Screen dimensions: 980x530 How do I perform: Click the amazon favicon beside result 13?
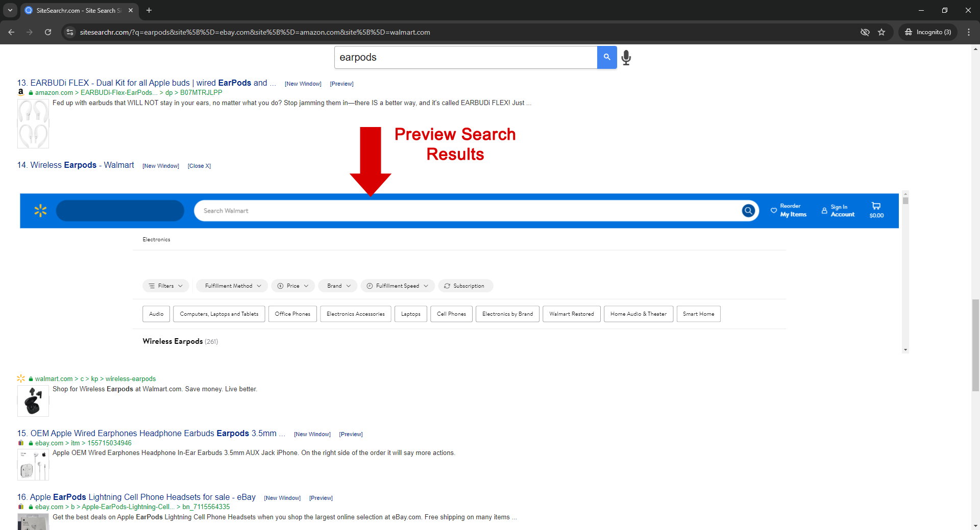(21, 92)
